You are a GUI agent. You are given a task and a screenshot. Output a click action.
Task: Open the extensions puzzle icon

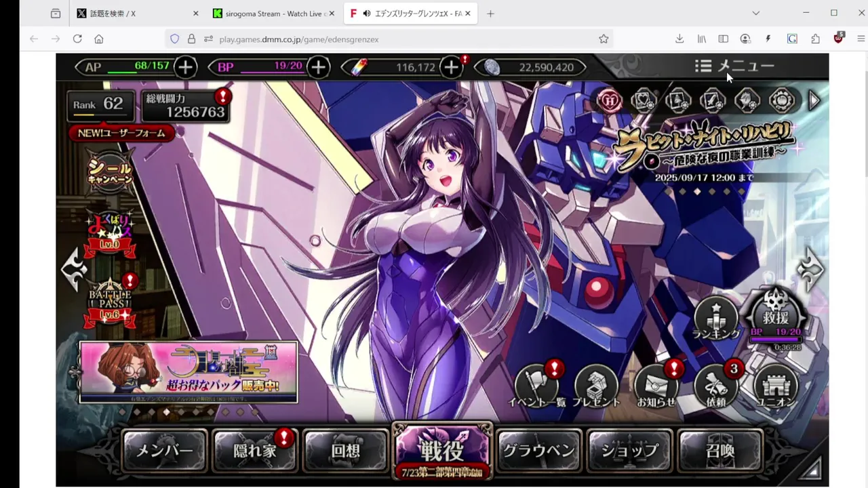coord(815,39)
